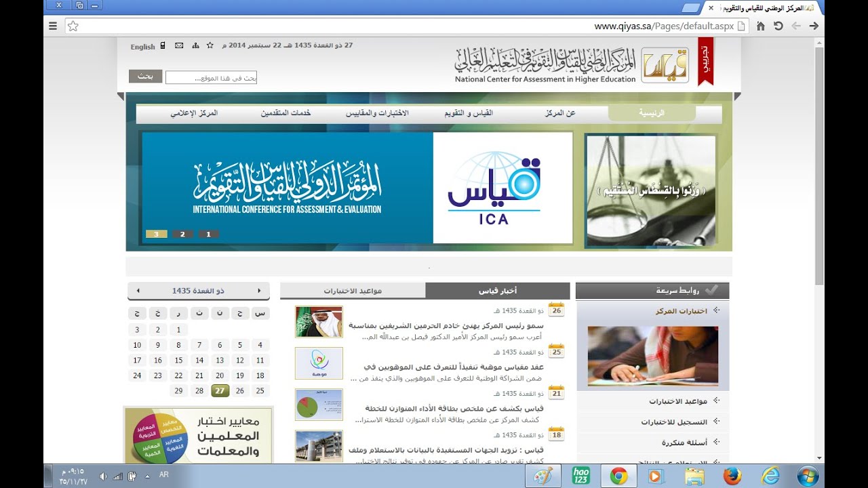Viewport: 868px width, 488px height.
Task: Open the الاختبارات والمقاييس menu
Action: pyautogui.click(x=378, y=113)
